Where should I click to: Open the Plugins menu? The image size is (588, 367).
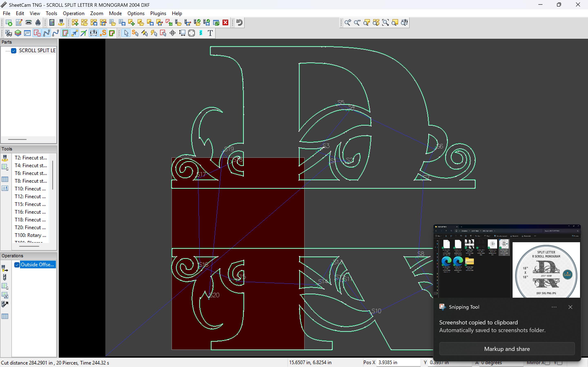coord(158,13)
